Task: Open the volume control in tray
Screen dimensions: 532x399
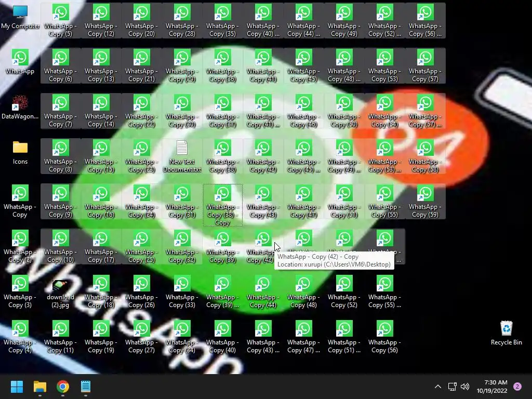Action: pyautogui.click(x=465, y=387)
